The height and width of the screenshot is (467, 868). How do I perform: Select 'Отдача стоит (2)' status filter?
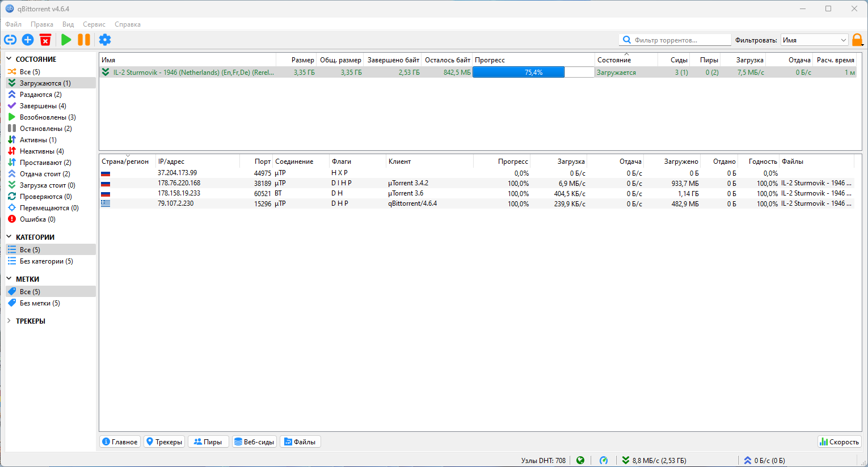pos(50,174)
